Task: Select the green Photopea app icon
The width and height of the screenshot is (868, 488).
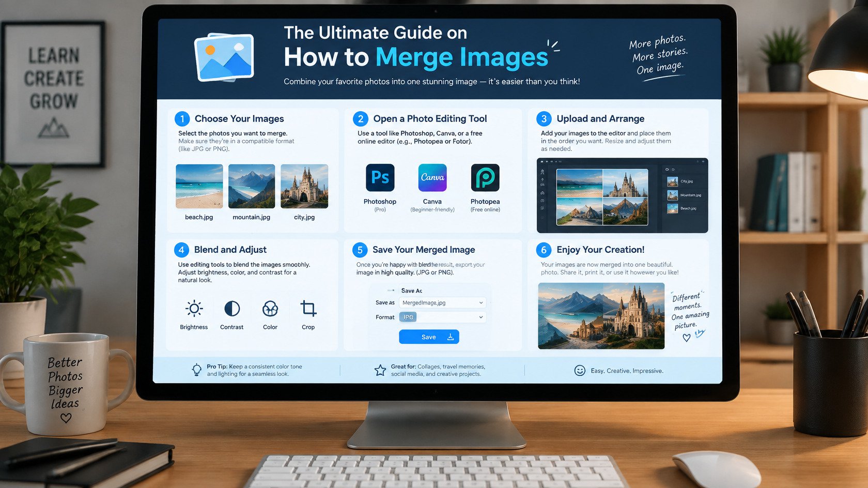Action: 485,177
